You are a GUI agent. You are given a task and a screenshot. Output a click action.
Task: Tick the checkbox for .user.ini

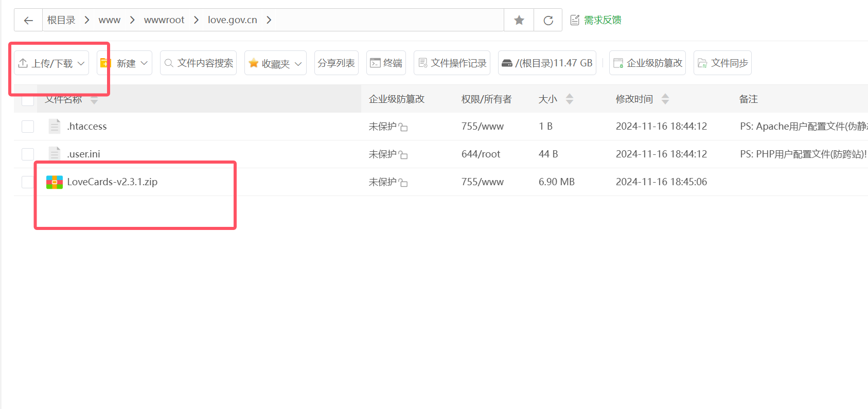(x=28, y=154)
